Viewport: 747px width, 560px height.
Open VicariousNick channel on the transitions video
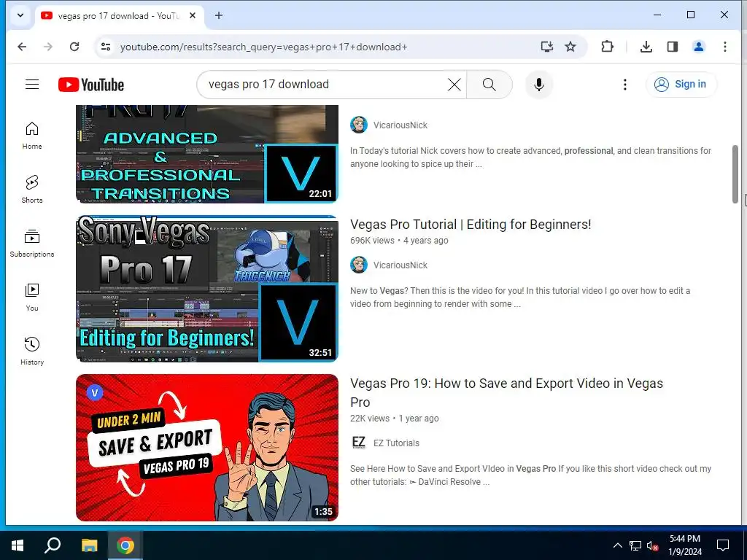coord(400,125)
